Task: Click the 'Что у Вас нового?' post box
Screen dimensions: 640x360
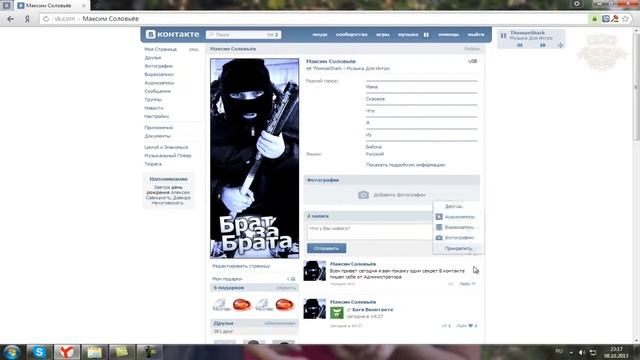Action: (369, 232)
